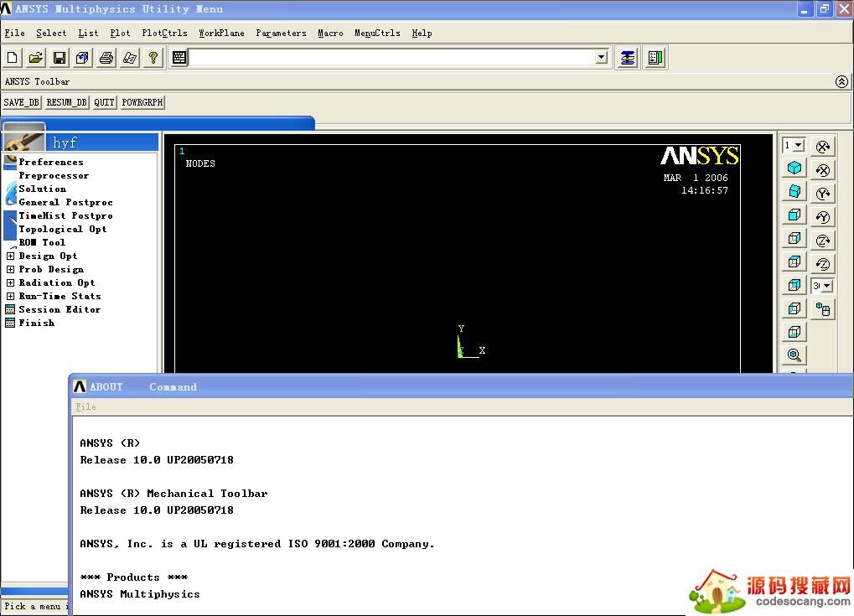This screenshot has height=616, width=854.
Task: Rotate model about -Z axis
Action: (822, 264)
